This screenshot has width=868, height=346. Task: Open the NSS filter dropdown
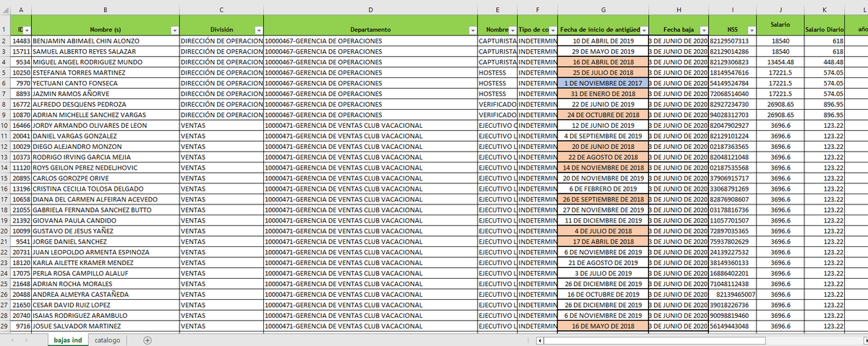[x=751, y=30]
